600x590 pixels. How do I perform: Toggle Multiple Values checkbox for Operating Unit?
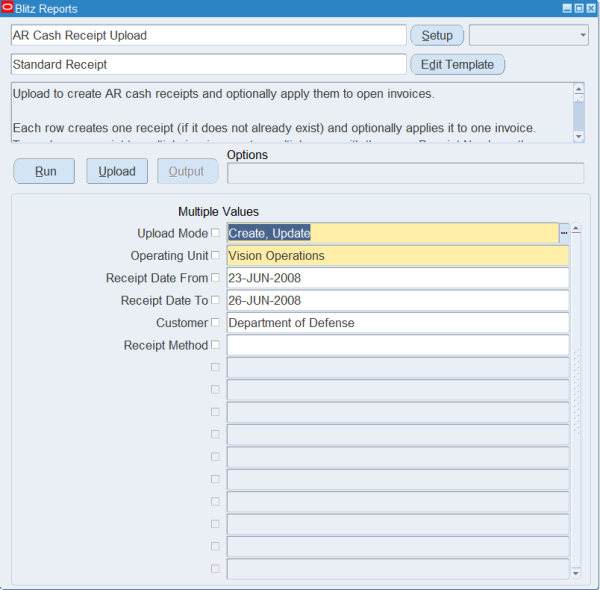click(x=215, y=255)
